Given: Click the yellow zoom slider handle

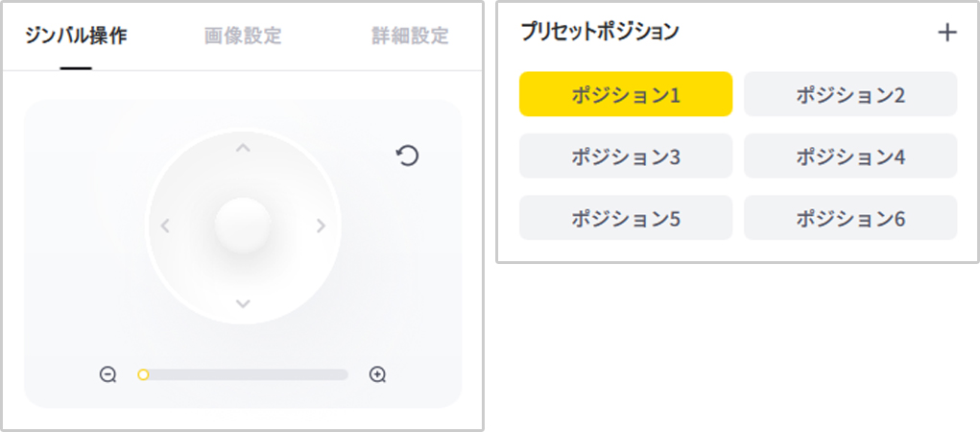Looking at the screenshot, I should 143,374.
